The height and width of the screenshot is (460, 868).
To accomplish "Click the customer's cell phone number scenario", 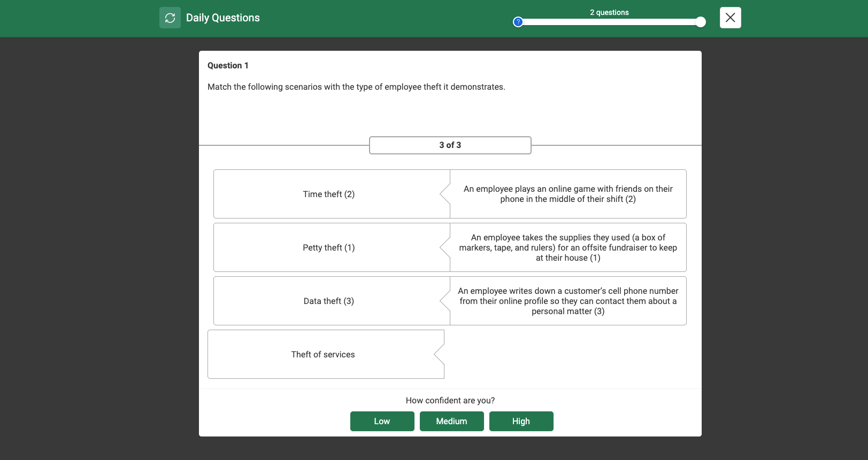I will [x=568, y=301].
